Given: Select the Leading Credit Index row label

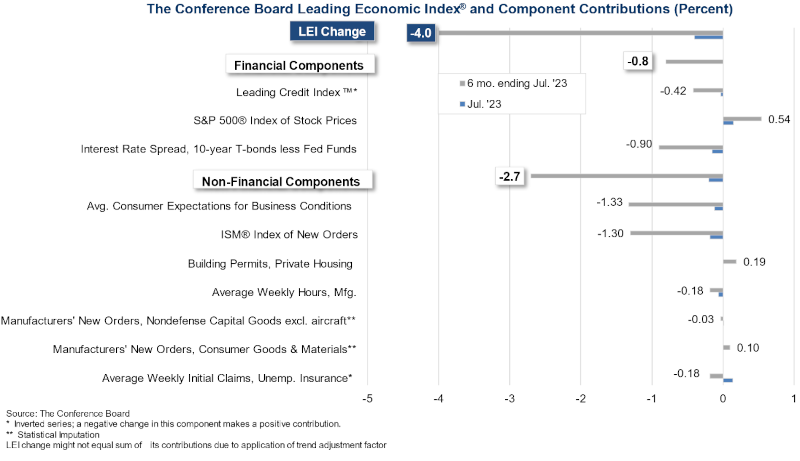Looking at the screenshot, I should [x=296, y=93].
